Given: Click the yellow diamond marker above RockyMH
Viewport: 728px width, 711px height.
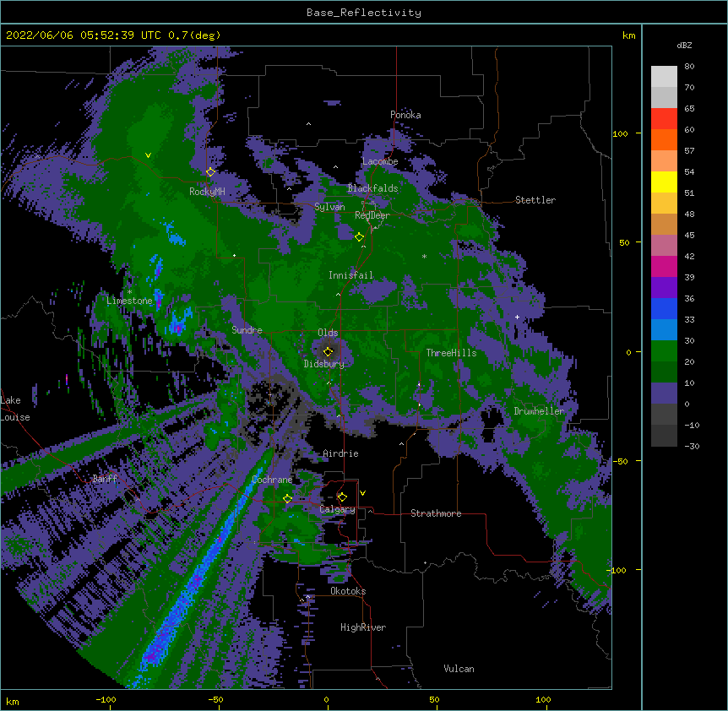Looking at the screenshot, I should click(210, 172).
